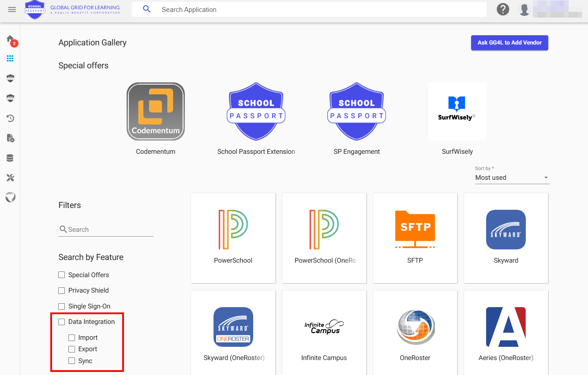Check the Privacy Shield filter
588x375 pixels.
pos(61,290)
